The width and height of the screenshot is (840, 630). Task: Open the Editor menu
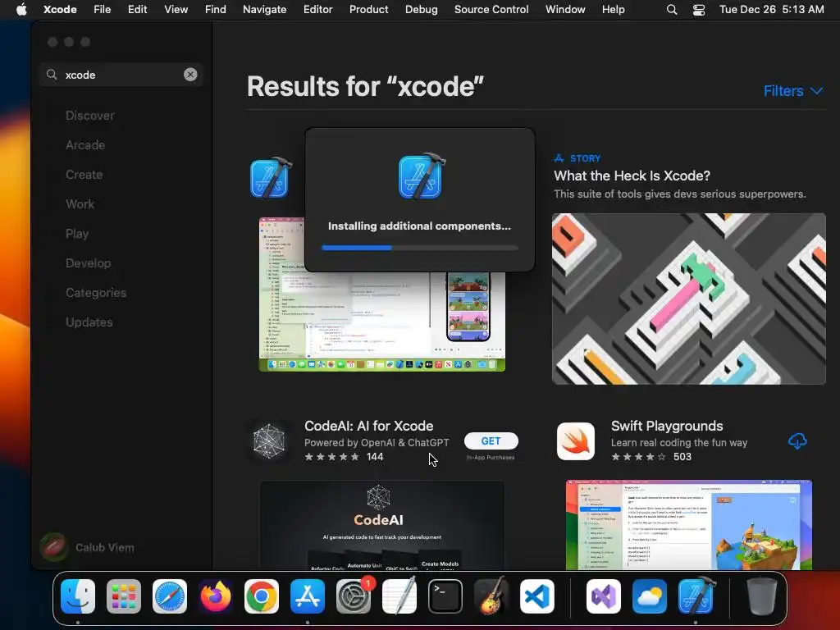coord(317,10)
